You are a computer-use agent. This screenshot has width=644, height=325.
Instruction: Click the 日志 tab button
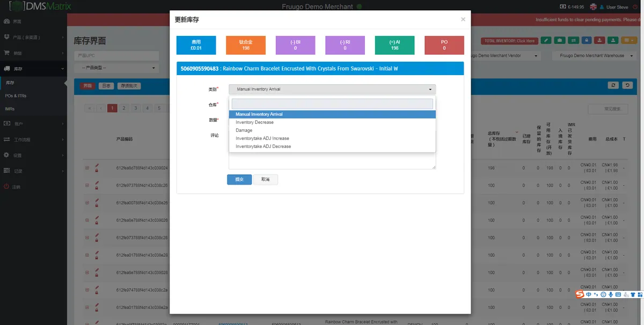pyautogui.click(x=106, y=86)
